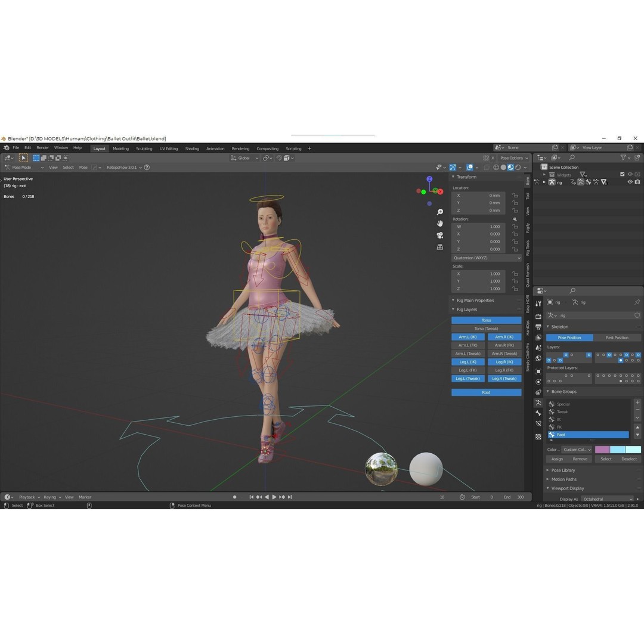Click the middle light-blue color swatch
644x644 pixels.
click(x=618, y=450)
